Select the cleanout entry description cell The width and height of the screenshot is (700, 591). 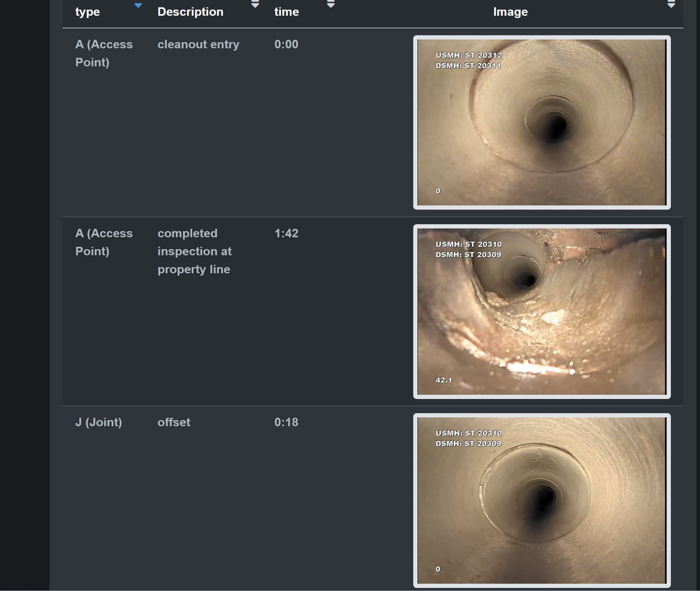coord(198,44)
